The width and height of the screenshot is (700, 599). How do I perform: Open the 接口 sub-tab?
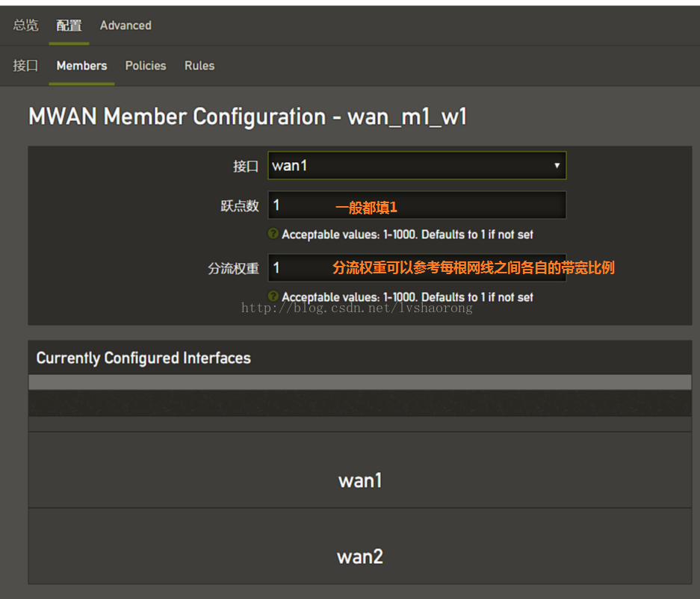coord(25,66)
